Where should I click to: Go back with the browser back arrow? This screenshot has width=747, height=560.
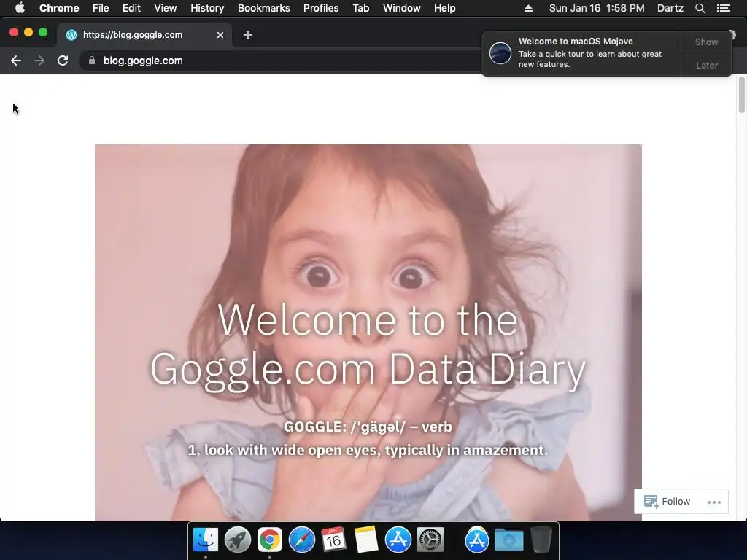[x=16, y=61]
